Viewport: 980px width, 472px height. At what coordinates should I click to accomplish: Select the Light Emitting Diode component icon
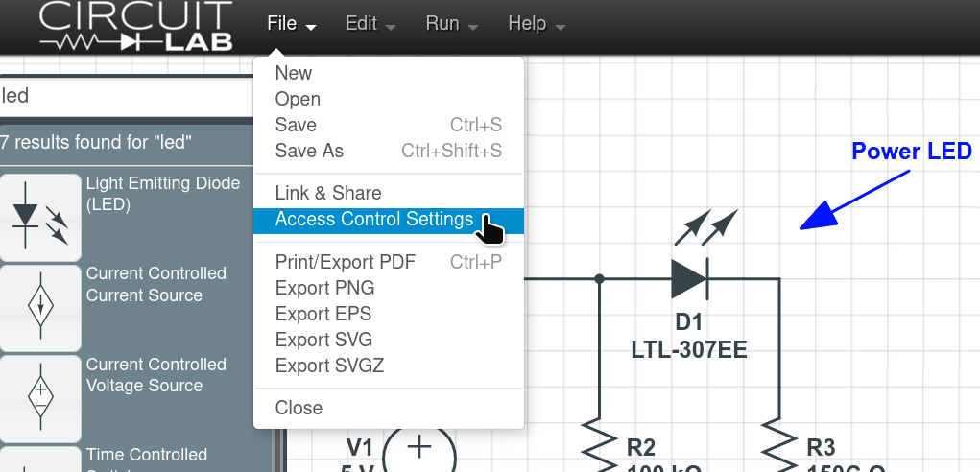[x=40, y=215]
